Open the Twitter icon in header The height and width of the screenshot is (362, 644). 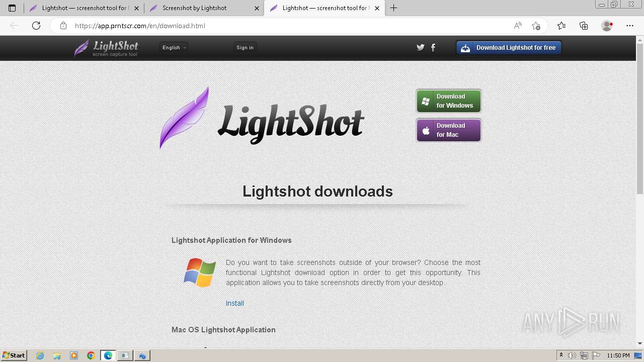[x=421, y=47]
